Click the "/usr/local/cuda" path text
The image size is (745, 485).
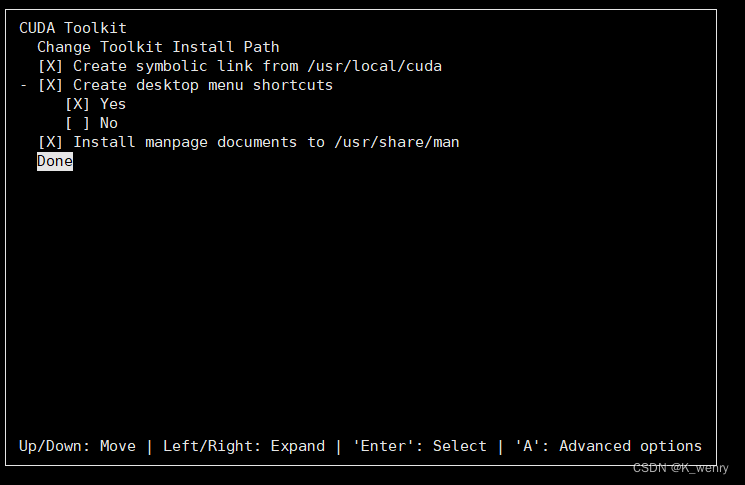tap(374, 66)
